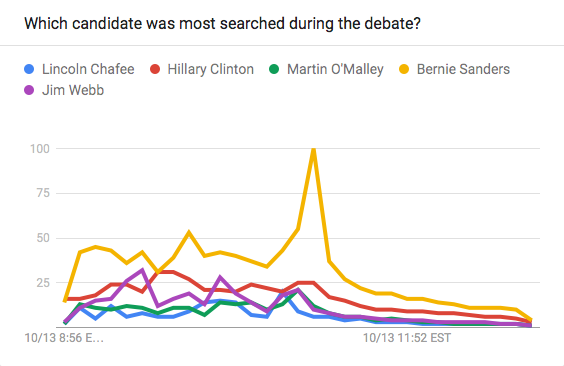Click the 50 y-axis value label

point(43,238)
